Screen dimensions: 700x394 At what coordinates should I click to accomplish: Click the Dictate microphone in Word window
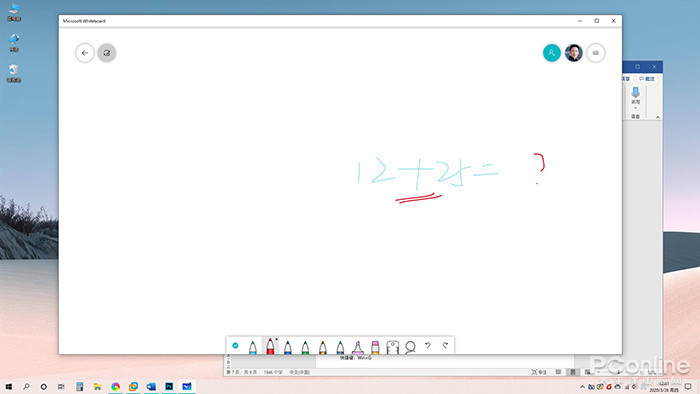[x=635, y=93]
